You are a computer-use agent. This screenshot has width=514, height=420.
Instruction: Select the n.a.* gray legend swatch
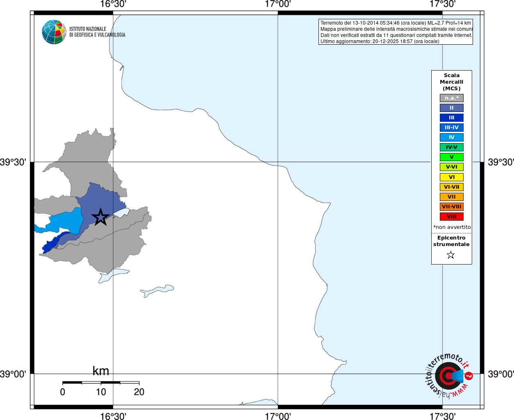[x=452, y=98]
